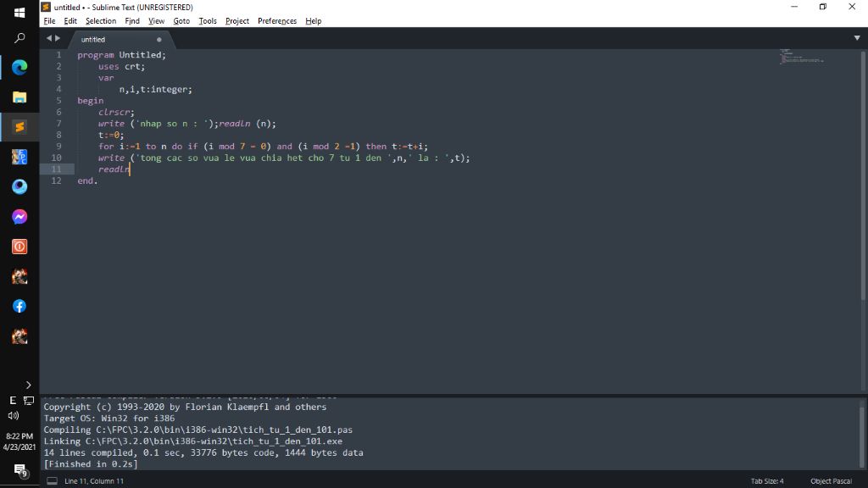Viewport: 868px width, 488px height.
Task: Click the network display tray icon
Action: coord(29,401)
